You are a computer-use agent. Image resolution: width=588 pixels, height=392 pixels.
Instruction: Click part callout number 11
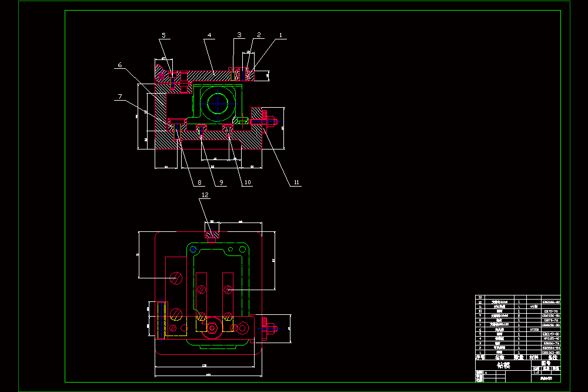point(296,182)
